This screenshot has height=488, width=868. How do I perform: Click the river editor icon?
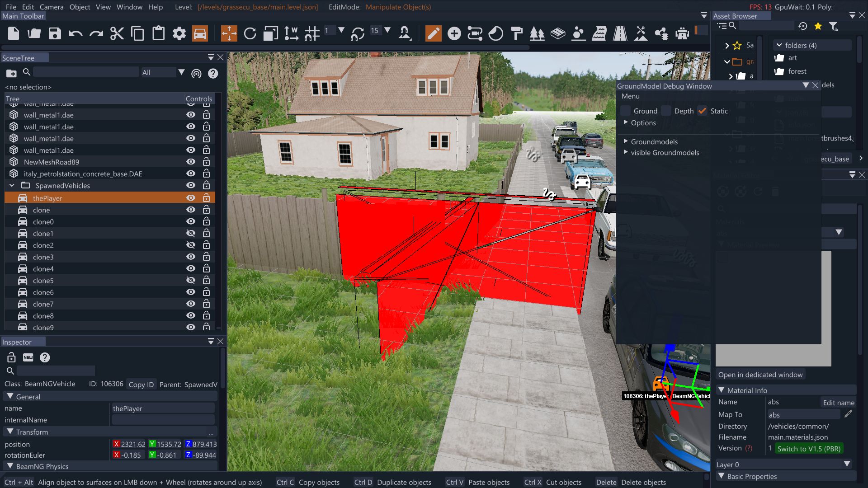599,33
